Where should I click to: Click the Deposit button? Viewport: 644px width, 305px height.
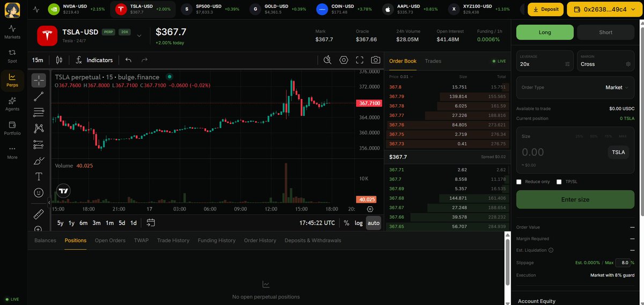click(x=546, y=9)
